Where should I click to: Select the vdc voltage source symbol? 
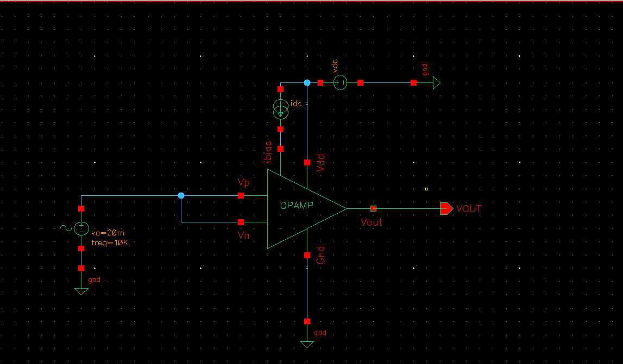(x=340, y=82)
